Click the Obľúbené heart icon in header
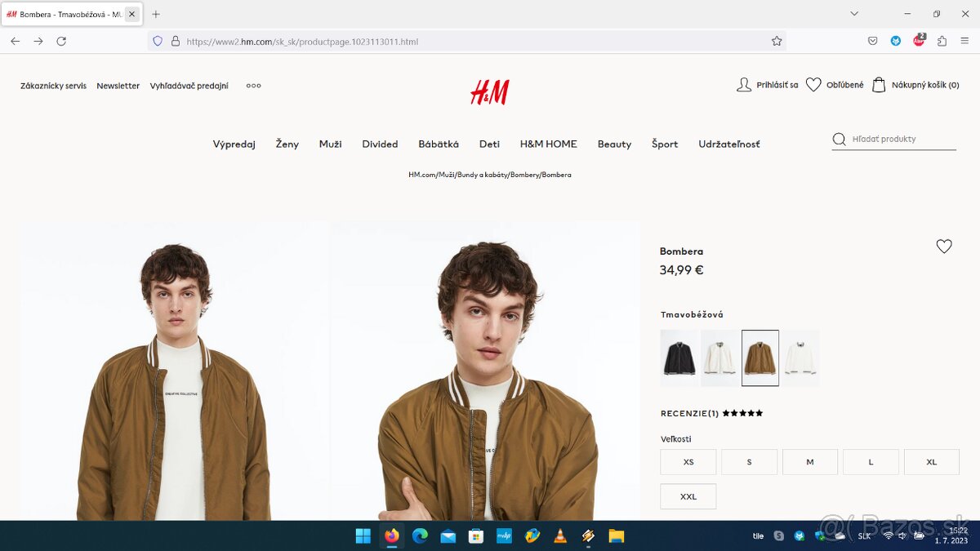Image resolution: width=980 pixels, height=551 pixels. pyautogui.click(x=813, y=85)
